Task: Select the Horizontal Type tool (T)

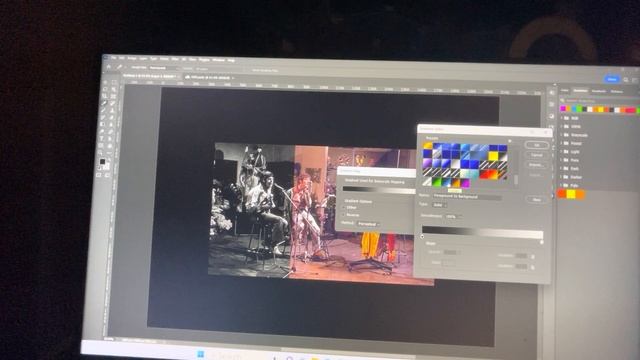Action: coord(101,138)
